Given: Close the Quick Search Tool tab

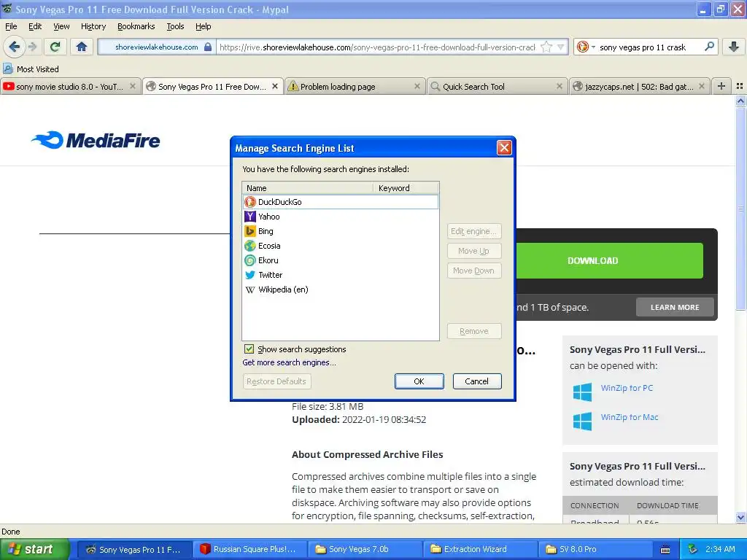Looking at the screenshot, I should (560, 86).
